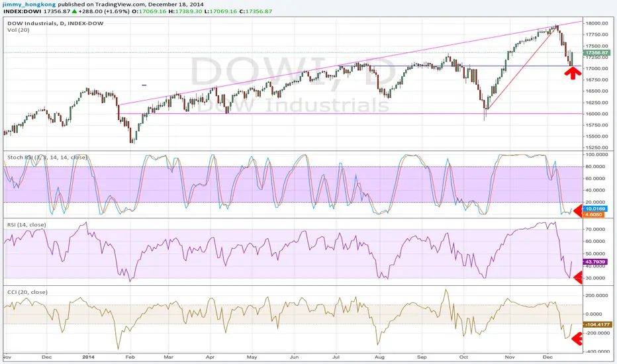Click the Jul label on the time axis

(x=336, y=357)
